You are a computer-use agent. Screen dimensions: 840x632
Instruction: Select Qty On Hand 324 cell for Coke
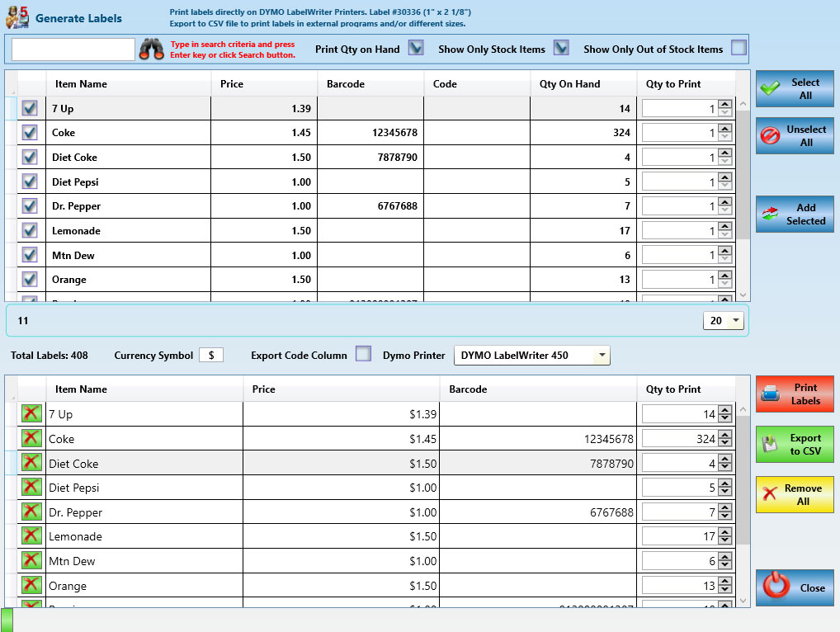coord(583,132)
